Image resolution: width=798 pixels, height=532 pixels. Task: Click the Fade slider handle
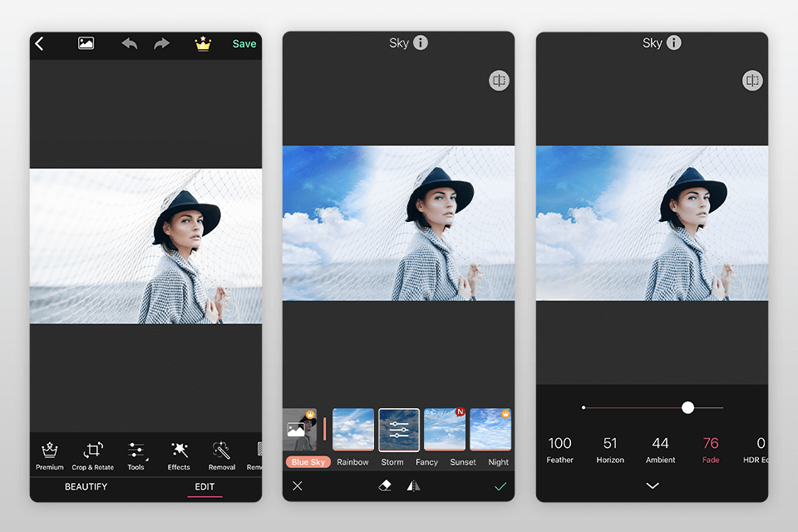click(x=687, y=408)
